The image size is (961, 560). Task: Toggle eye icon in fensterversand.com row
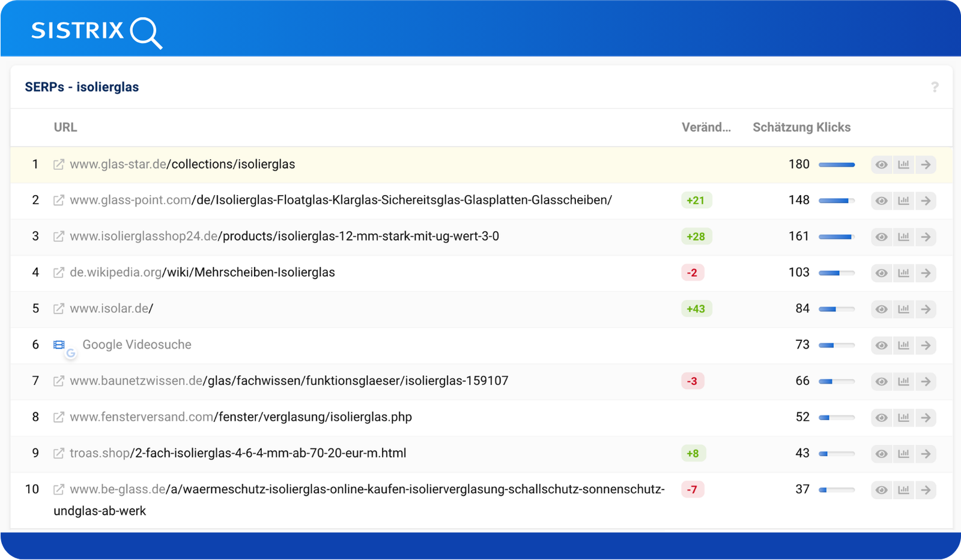coord(881,418)
